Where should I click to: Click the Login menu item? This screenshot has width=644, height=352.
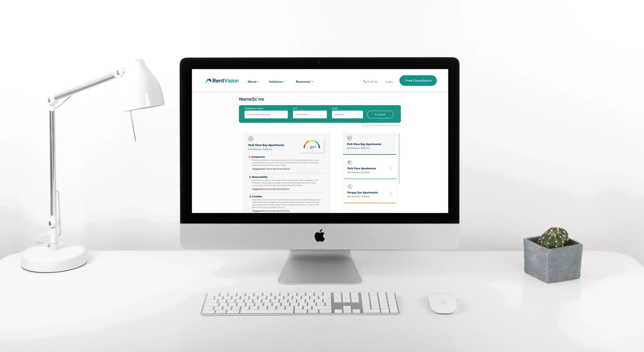tap(389, 81)
